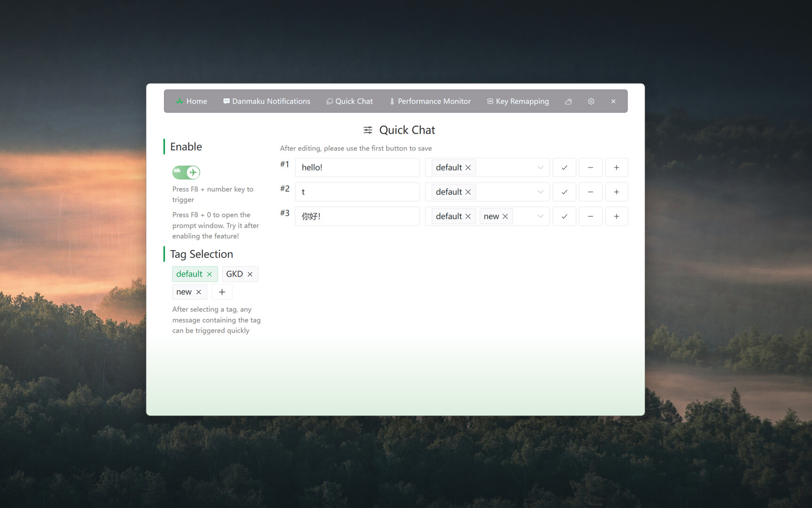Remove the default tag from message #1
The height and width of the screenshot is (508, 812).
468,167
